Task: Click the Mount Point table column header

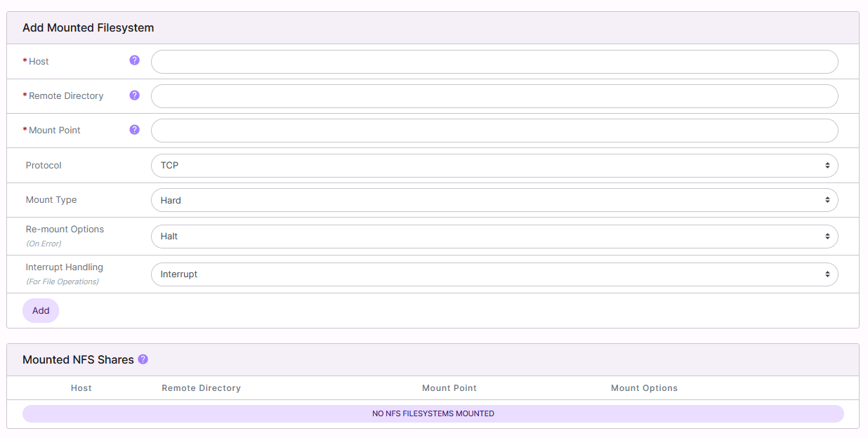Action: [449, 388]
